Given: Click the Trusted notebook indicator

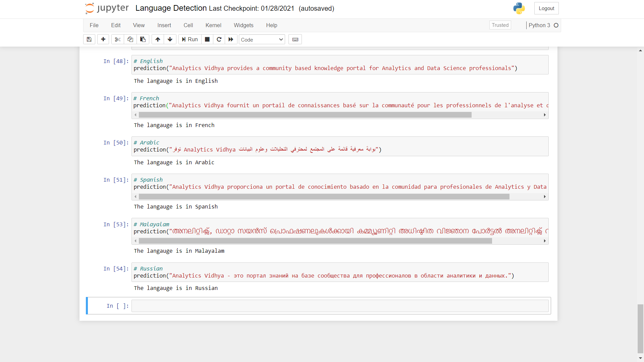Looking at the screenshot, I should point(500,25).
